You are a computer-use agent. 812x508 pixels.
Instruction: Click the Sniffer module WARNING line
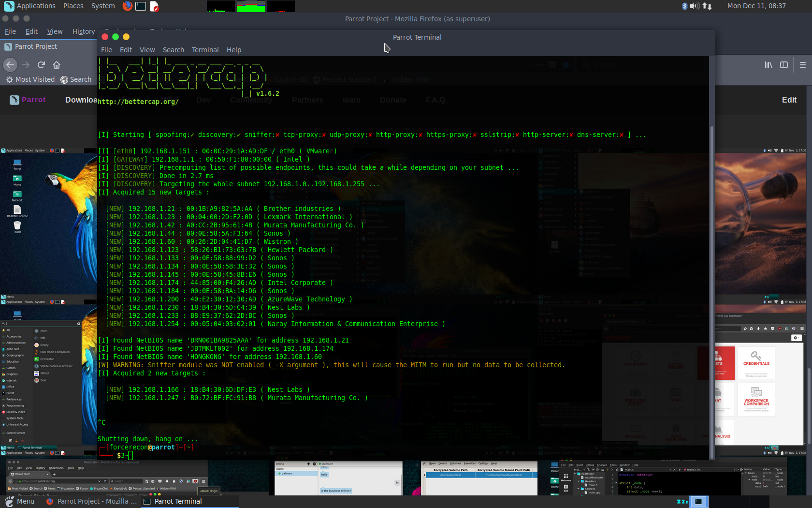[331, 365]
